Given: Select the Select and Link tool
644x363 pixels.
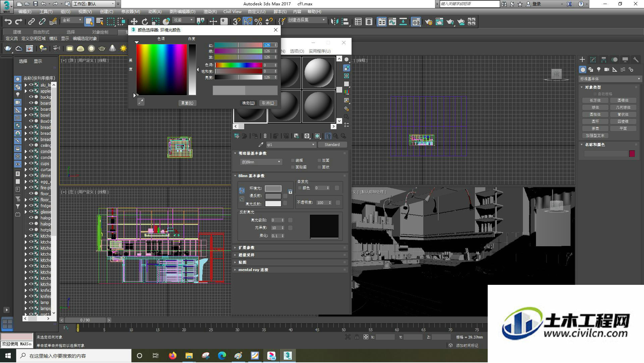Looking at the screenshot, I should [x=32, y=22].
